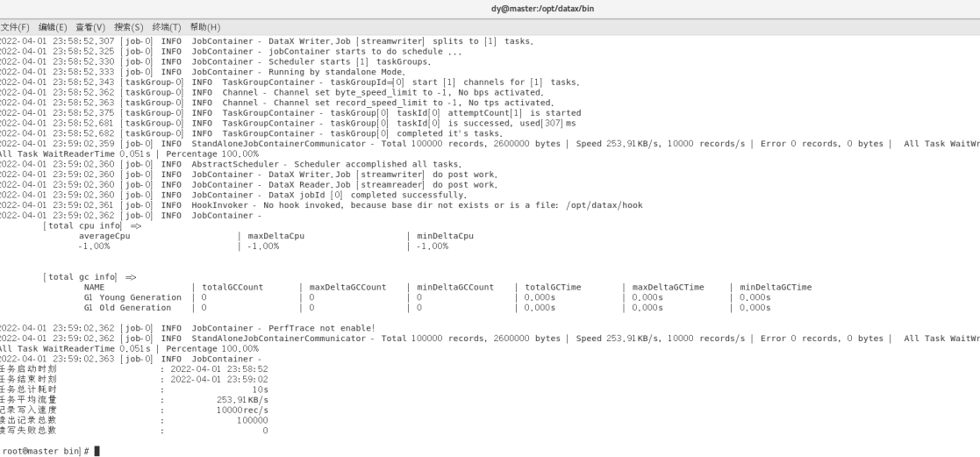Click 'is successed, used[307]ms' log text

coord(511,123)
